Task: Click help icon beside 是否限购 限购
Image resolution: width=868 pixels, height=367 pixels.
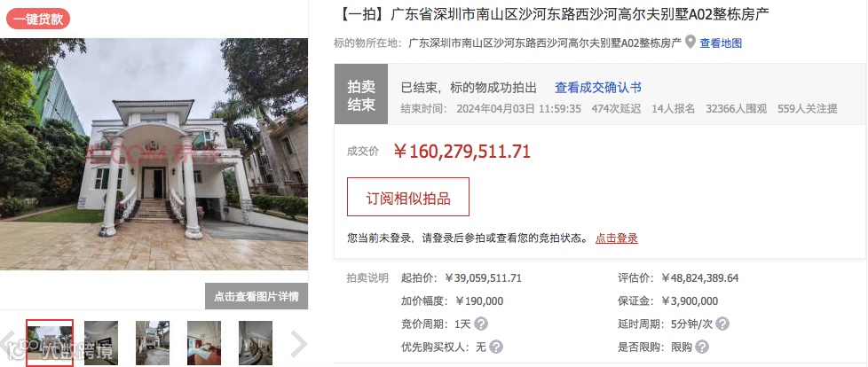Action: click(x=702, y=347)
